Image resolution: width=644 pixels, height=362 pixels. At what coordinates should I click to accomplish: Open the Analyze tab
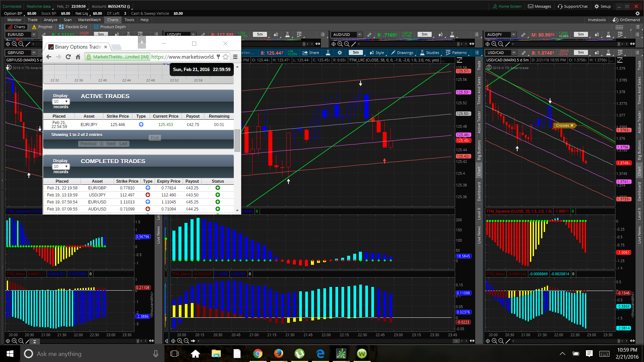[51, 20]
